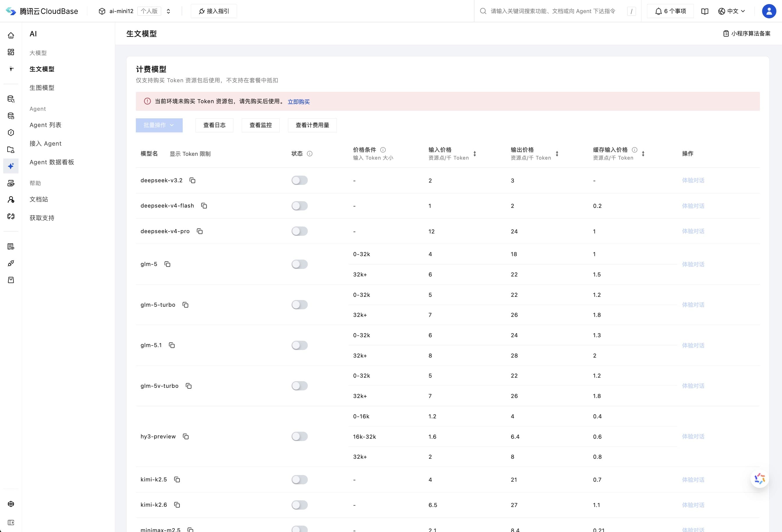Open the floating AI assistant button
Viewport: 782px width, 532px height.
click(760, 479)
